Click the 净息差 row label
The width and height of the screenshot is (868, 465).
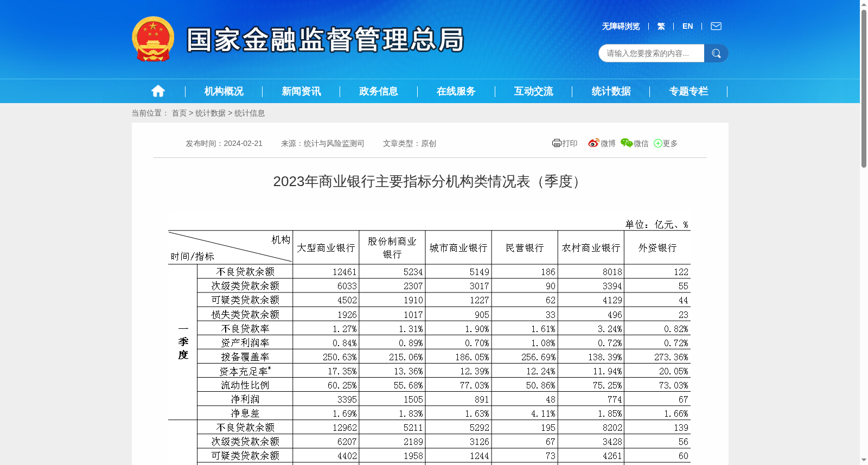click(x=245, y=413)
